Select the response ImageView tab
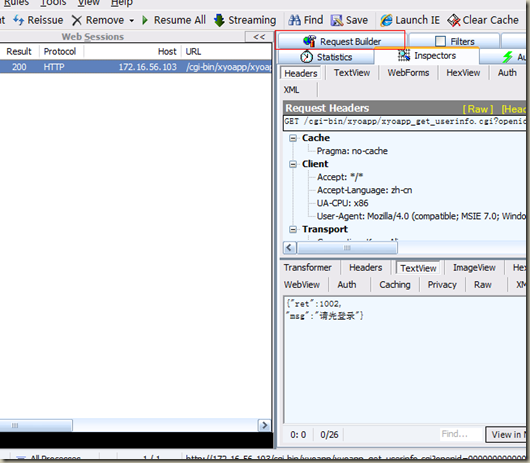Image resolution: width=530 pixels, height=463 pixels. (474, 268)
